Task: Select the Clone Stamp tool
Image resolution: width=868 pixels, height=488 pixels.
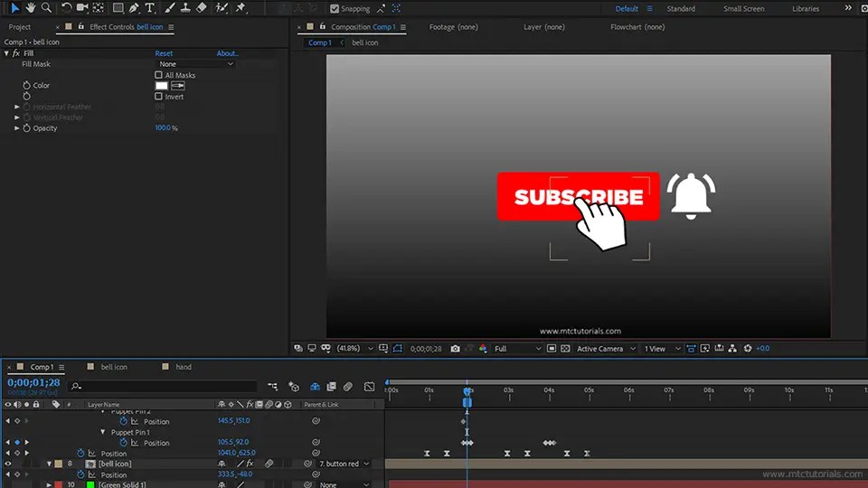Action: coord(185,8)
